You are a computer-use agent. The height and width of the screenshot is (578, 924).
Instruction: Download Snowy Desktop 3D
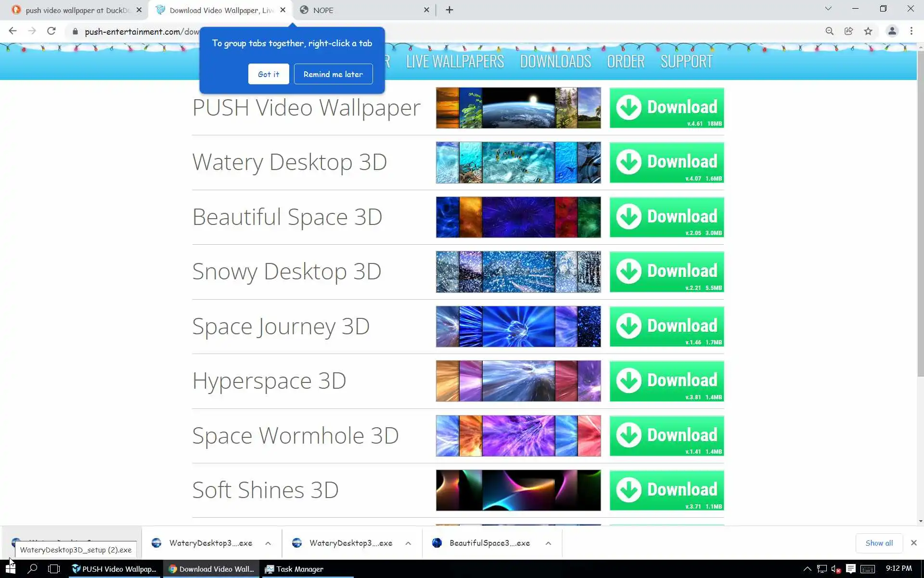(667, 272)
